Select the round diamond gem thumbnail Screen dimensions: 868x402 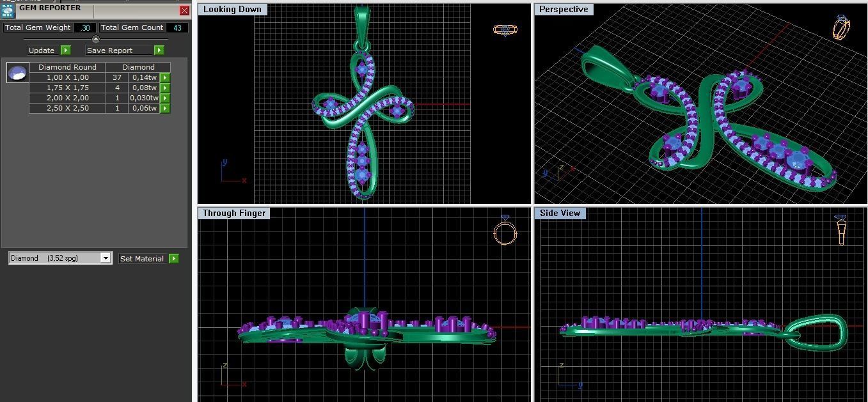(x=17, y=72)
